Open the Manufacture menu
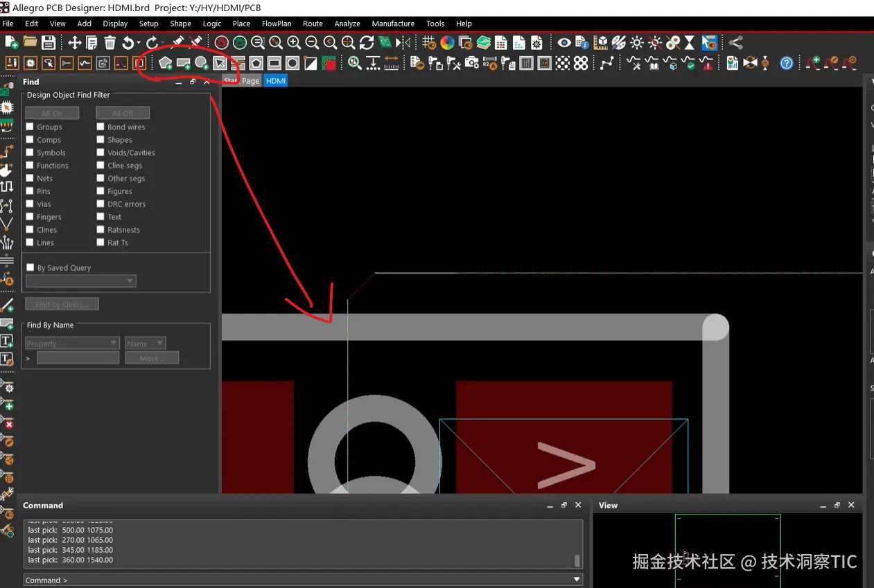This screenshot has width=874, height=588. tap(393, 24)
